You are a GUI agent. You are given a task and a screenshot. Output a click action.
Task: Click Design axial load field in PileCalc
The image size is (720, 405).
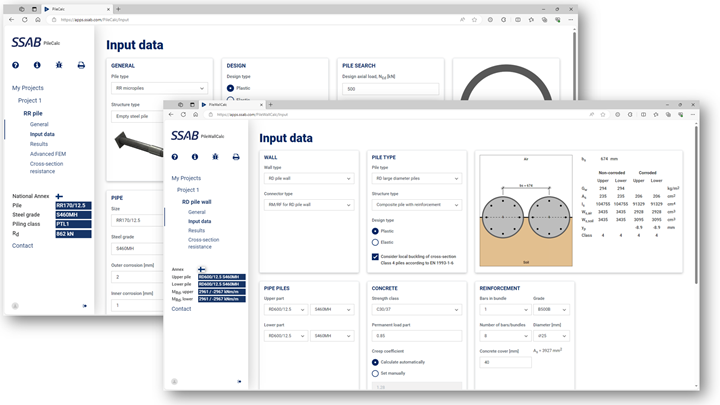point(390,89)
